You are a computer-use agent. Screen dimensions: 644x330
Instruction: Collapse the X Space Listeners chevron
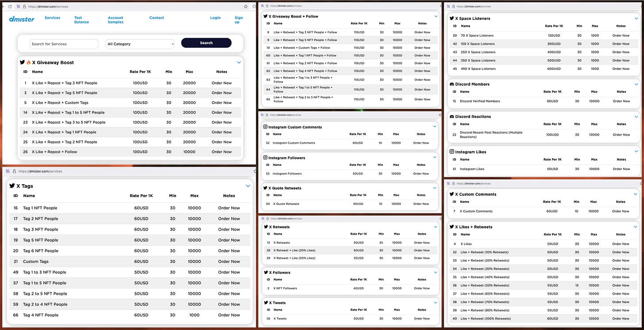click(x=636, y=19)
